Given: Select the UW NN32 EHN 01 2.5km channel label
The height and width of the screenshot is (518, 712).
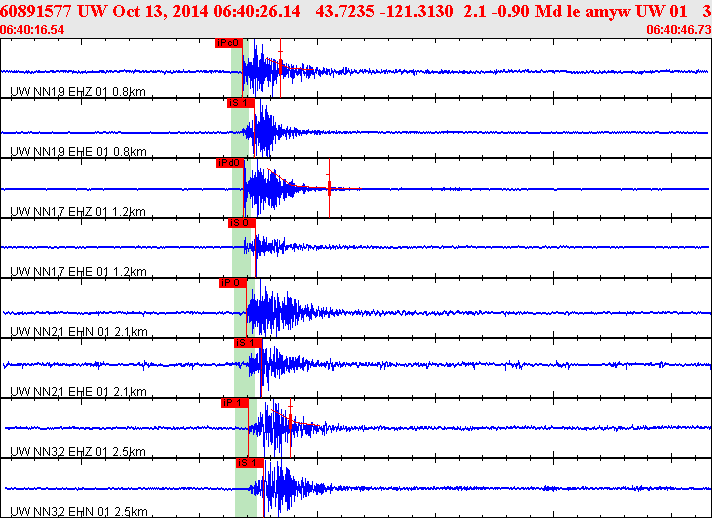Looking at the screenshot, I should (x=78, y=512).
